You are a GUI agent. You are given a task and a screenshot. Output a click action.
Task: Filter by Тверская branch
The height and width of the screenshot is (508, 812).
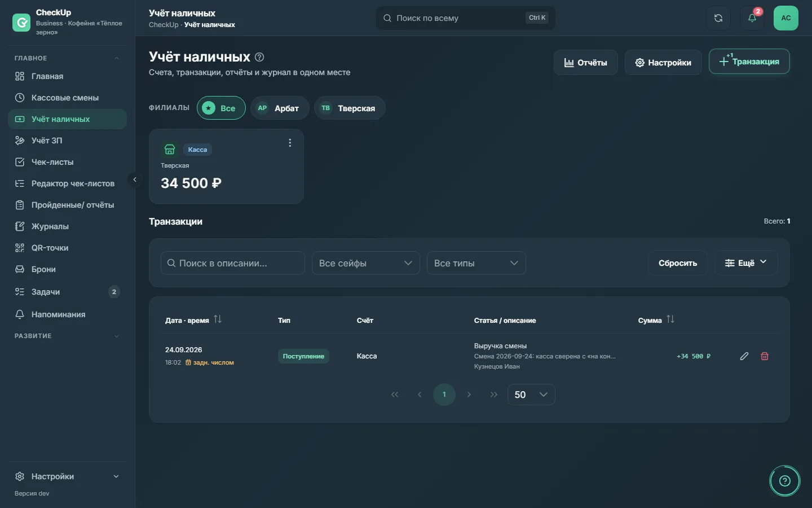pos(350,108)
